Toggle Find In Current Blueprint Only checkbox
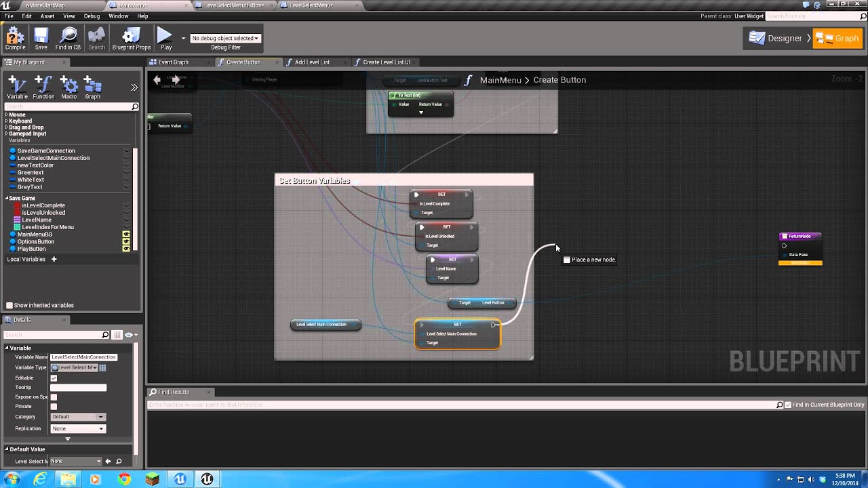The image size is (868, 488). (x=787, y=405)
